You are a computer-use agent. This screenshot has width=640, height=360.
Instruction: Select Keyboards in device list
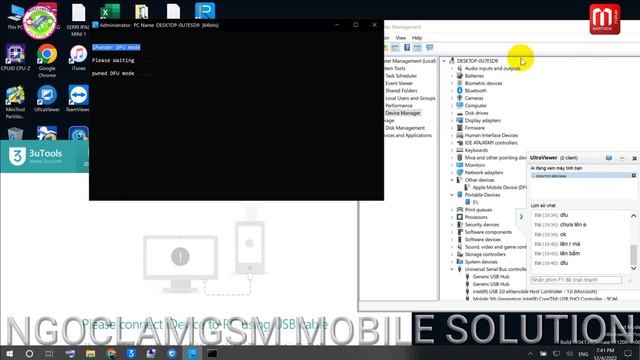[476, 150]
